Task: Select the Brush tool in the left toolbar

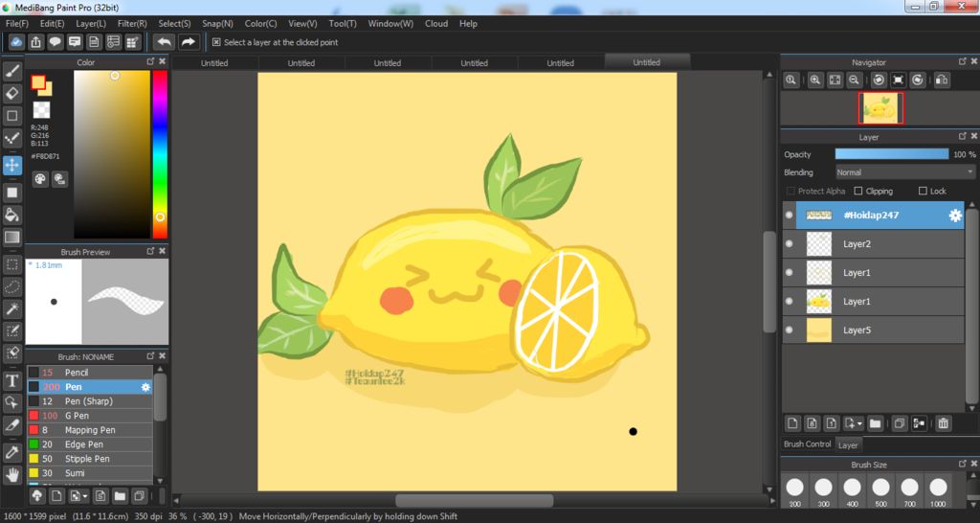Action: [x=12, y=71]
